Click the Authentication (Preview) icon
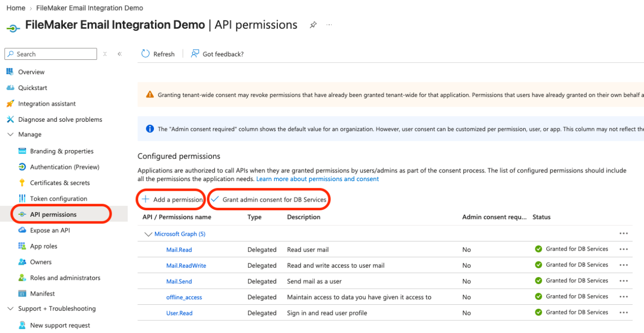 click(x=22, y=167)
